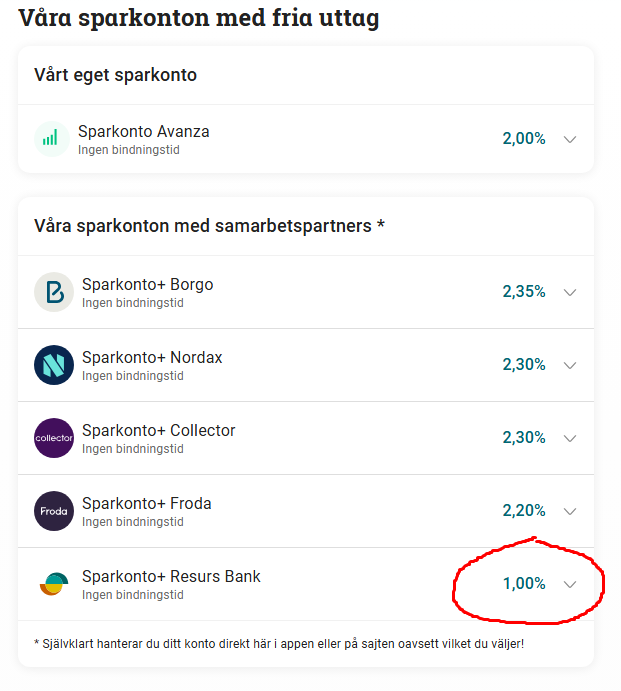Expand the Sparkonto+ Borgo chevron
The height and width of the screenshot is (691, 621).
570,292
